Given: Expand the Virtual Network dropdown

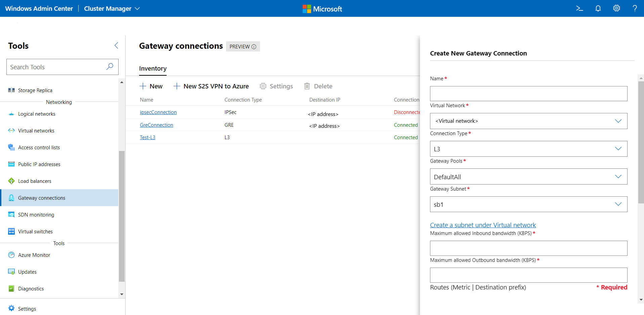Looking at the screenshot, I should tap(528, 121).
